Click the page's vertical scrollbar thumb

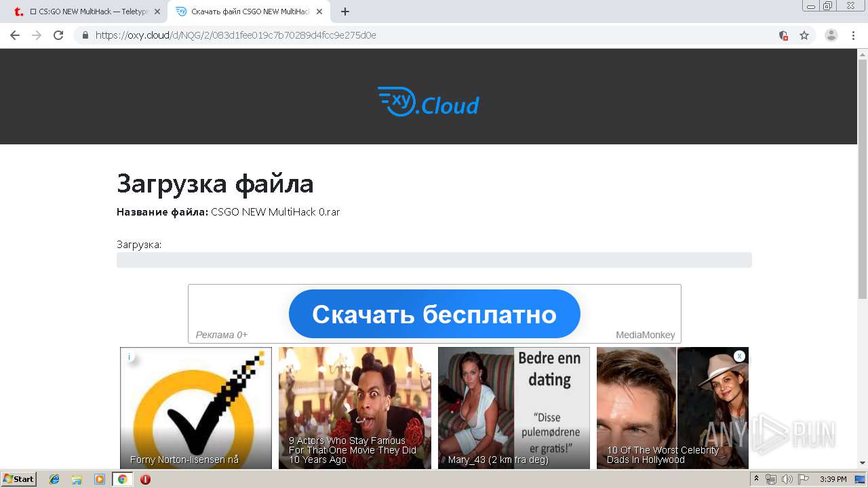pyautogui.click(x=863, y=179)
